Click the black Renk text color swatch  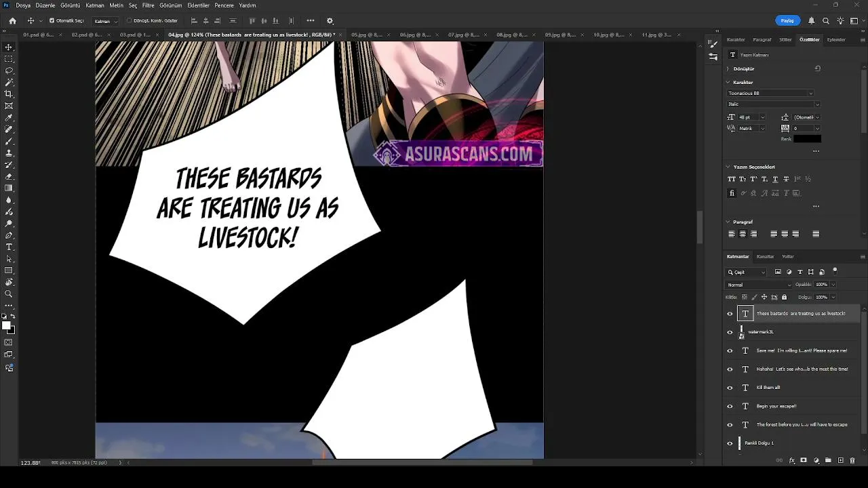[807, 139]
